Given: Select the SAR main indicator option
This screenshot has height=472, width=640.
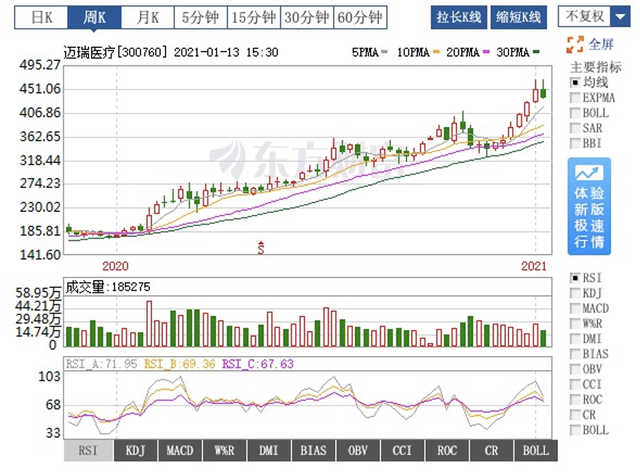Looking at the screenshot, I should coord(574,129).
